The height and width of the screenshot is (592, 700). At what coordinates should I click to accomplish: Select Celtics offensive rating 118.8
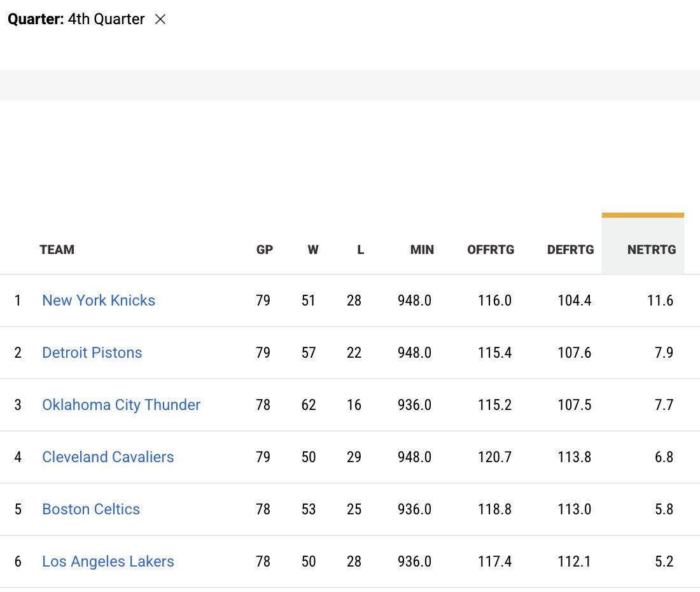point(494,509)
